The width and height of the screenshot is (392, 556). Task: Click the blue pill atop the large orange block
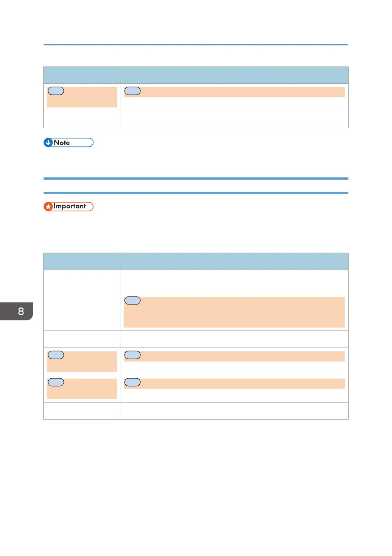pos(132,300)
